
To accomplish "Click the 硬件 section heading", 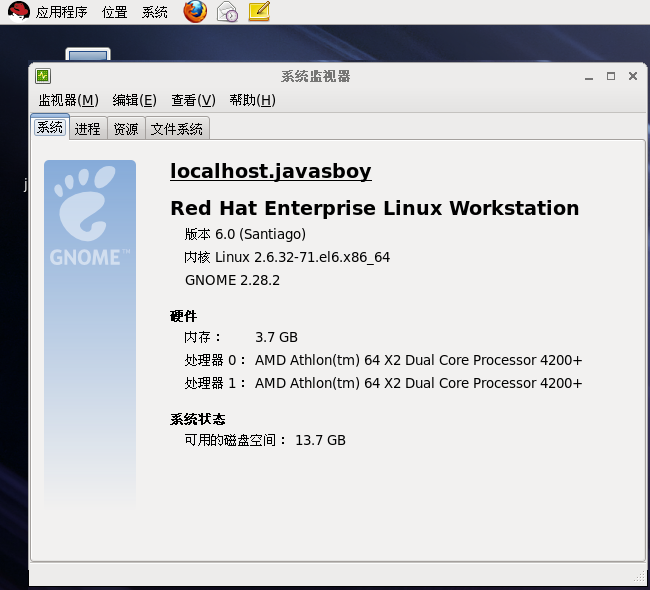I will click(183, 316).
